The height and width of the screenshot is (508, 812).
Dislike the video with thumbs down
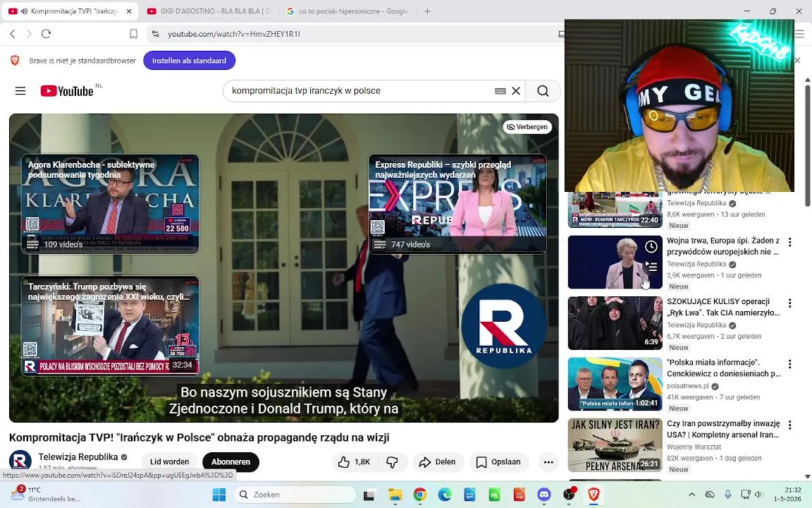point(393,462)
